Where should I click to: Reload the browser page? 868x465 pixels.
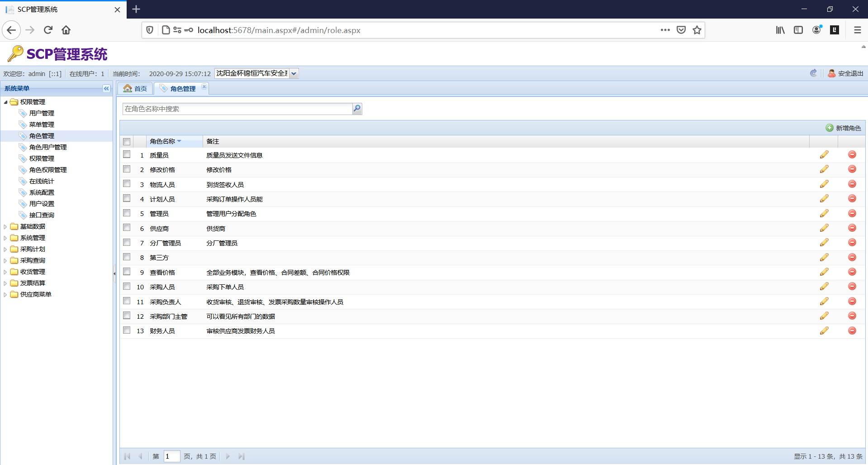(x=48, y=30)
